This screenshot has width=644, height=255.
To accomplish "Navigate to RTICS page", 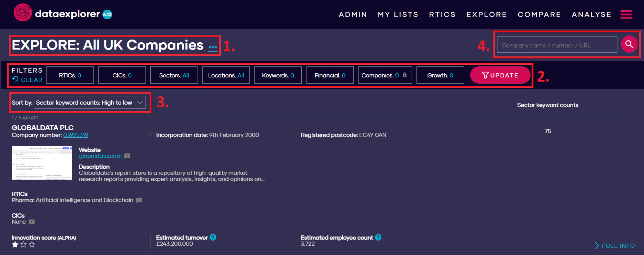I will (443, 14).
